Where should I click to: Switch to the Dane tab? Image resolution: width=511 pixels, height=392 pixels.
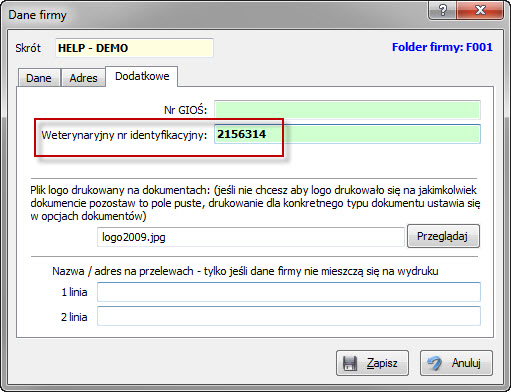pos(39,78)
